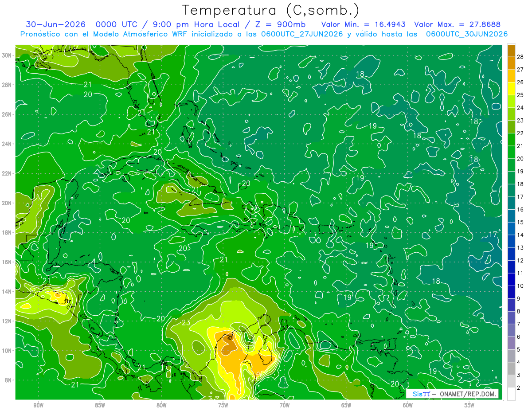Screen dimensions: 532x411
Task: Click the "55W" longitude axis label
Action: pyautogui.click(x=469, y=405)
